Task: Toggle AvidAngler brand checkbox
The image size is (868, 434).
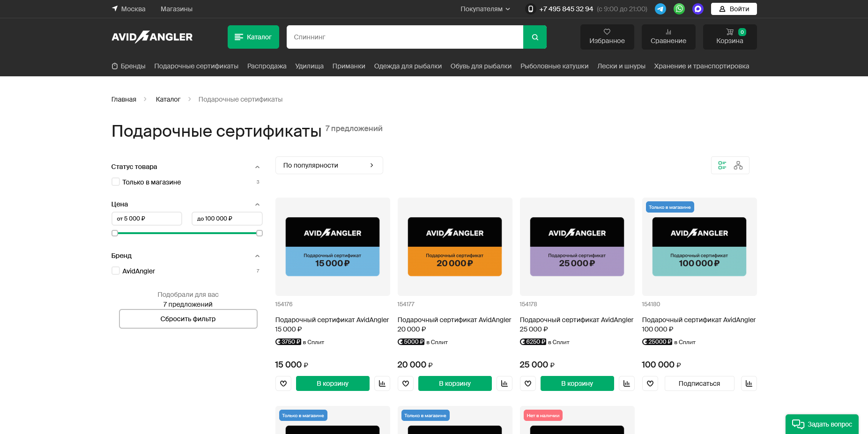Action: (x=116, y=271)
